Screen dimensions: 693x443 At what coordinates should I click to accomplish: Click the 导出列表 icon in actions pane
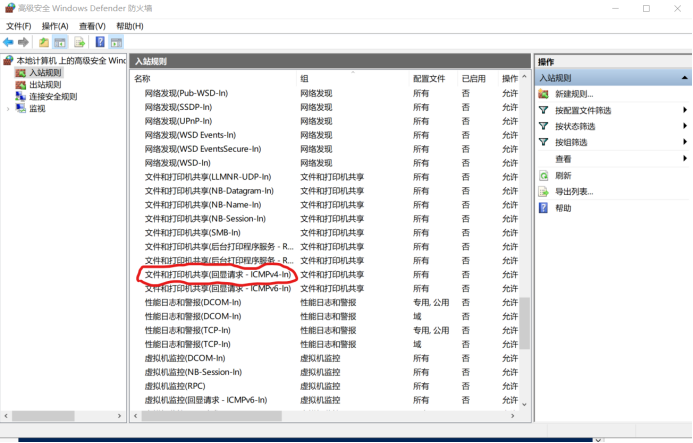tap(544, 191)
